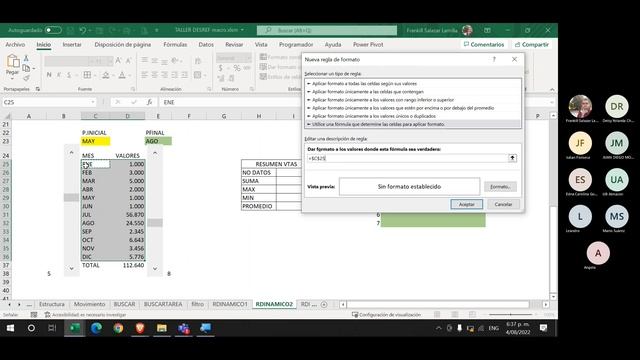Click the formula input field in dialog
Image resolution: width=640 pixels, height=360 pixels.
pos(407,158)
